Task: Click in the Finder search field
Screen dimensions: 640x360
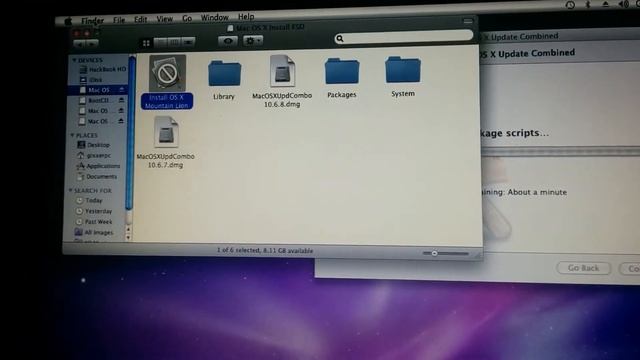Action: [x=404, y=38]
